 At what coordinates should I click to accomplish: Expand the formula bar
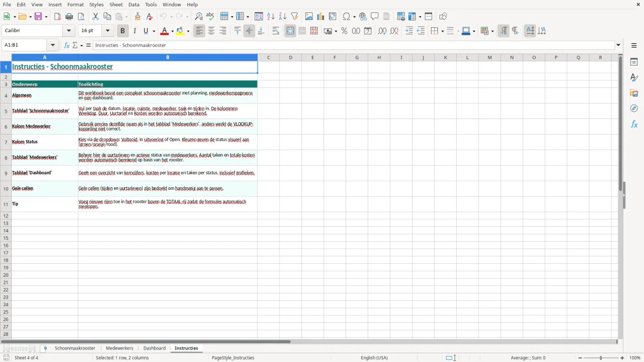pos(618,46)
